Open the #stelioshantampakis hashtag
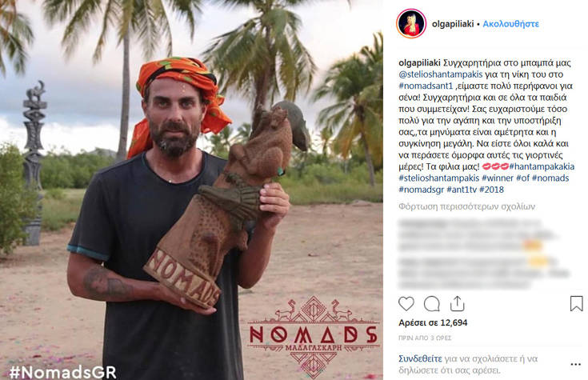Viewport: 588px width, 380px height. 438,178
